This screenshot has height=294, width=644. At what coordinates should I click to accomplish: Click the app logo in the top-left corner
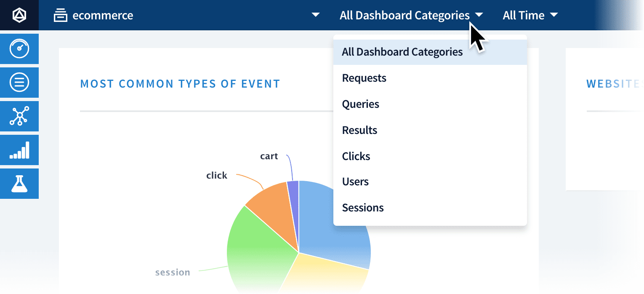pyautogui.click(x=19, y=15)
